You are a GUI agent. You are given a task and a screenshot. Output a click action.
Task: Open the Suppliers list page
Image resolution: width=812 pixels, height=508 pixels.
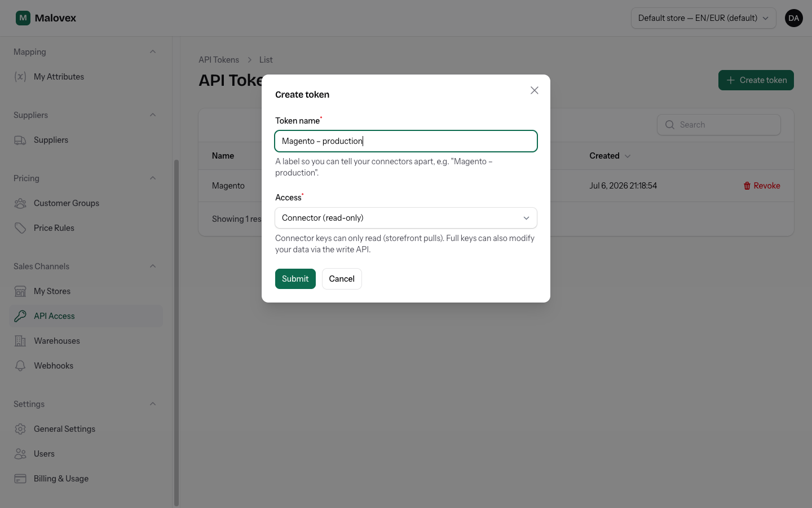pos(86,140)
